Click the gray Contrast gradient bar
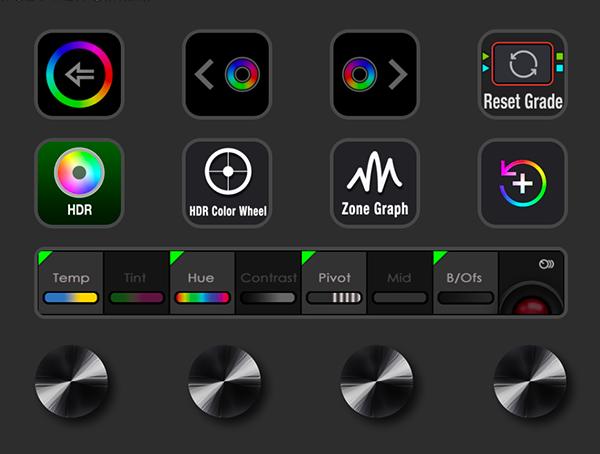Viewport: 600px width, 454px height. pyautogui.click(x=268, y=298)
